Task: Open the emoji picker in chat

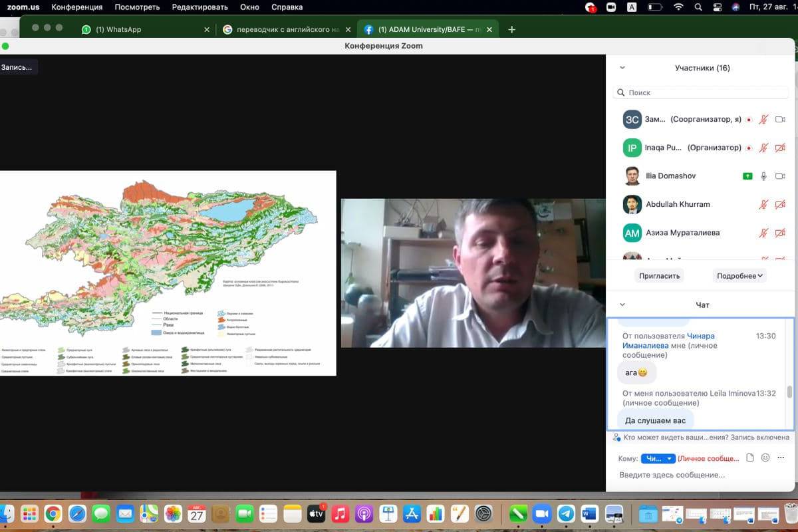Action: click(x=765, y=458)
